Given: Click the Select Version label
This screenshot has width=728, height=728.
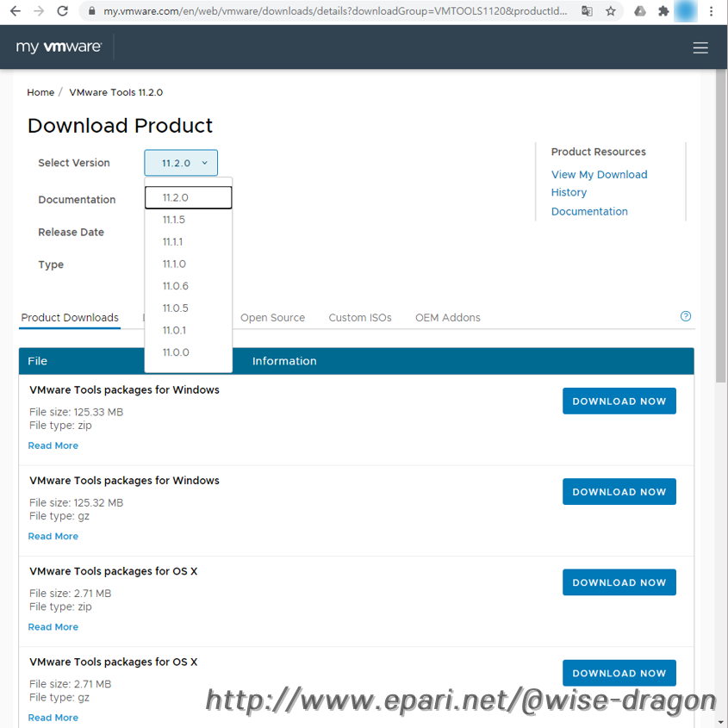Looking at the screenshot, I should pyautogui.click(x=74, y=163).
